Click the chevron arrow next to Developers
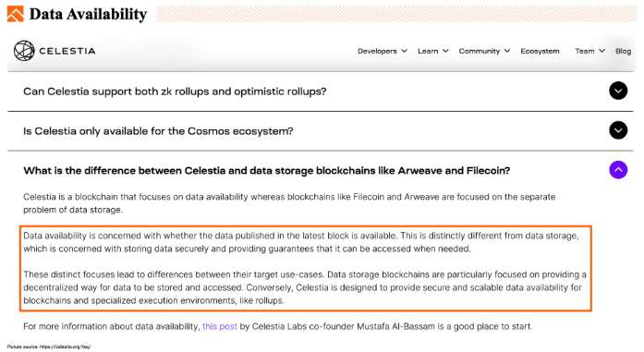The width and height of the screenshot is (644, 352). 404,51
